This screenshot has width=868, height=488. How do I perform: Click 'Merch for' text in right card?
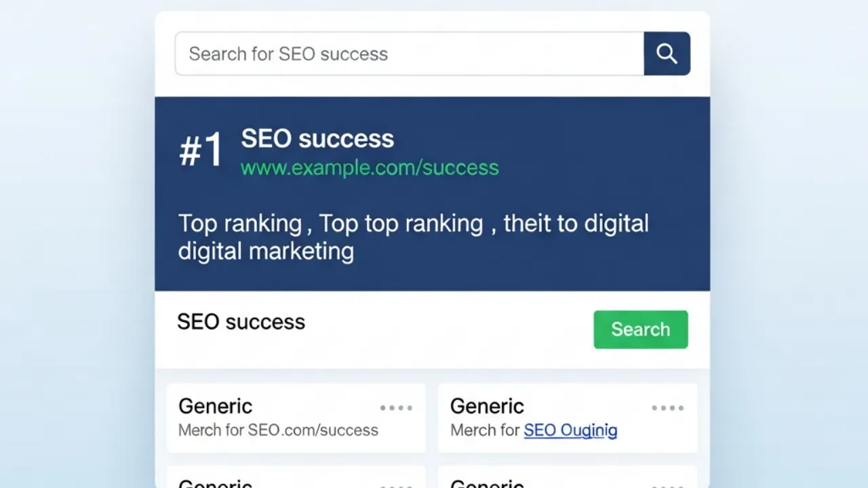click(485, 430)
